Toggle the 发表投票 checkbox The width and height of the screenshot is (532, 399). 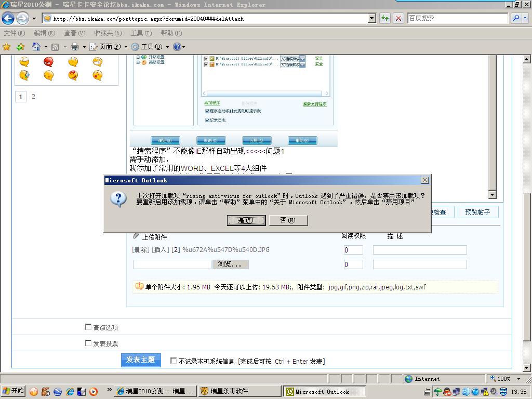pos(88,343)
